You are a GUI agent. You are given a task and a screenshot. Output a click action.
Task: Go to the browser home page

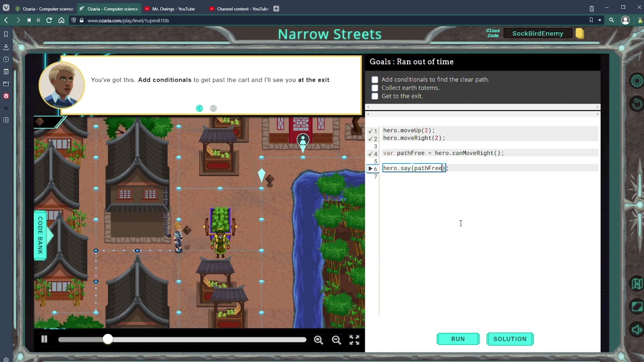[x=61, y=20]
